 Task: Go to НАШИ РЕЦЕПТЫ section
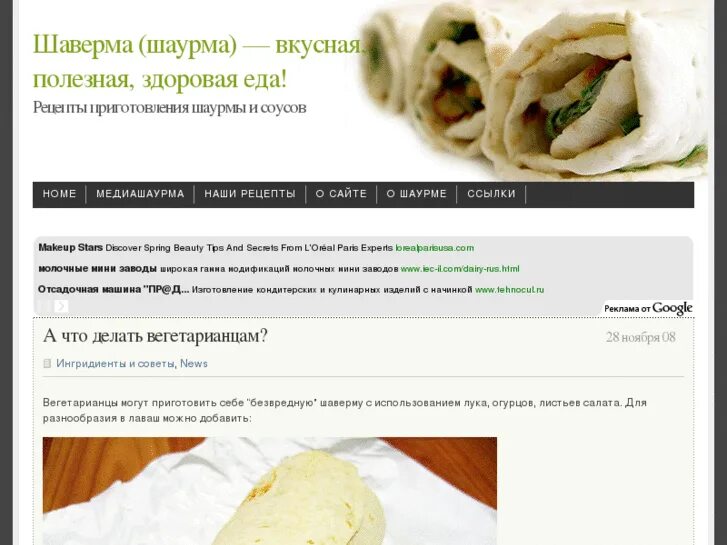pyautogui.click(x=250, y=194)
